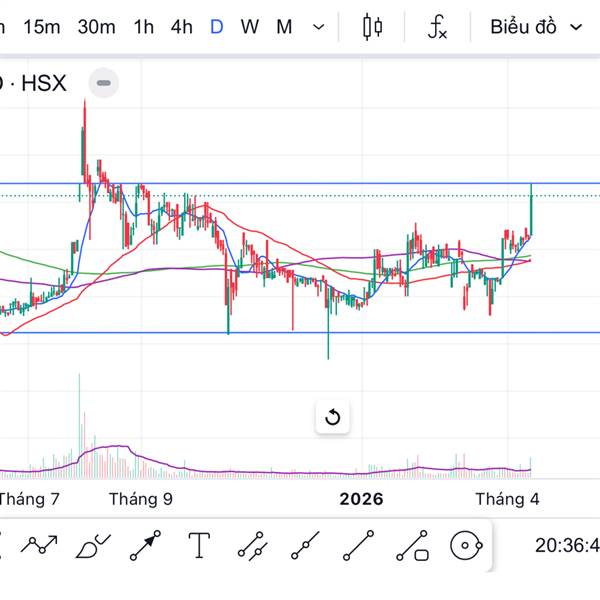
Task: Select the circle shape tool
Action: pos(466,545)
